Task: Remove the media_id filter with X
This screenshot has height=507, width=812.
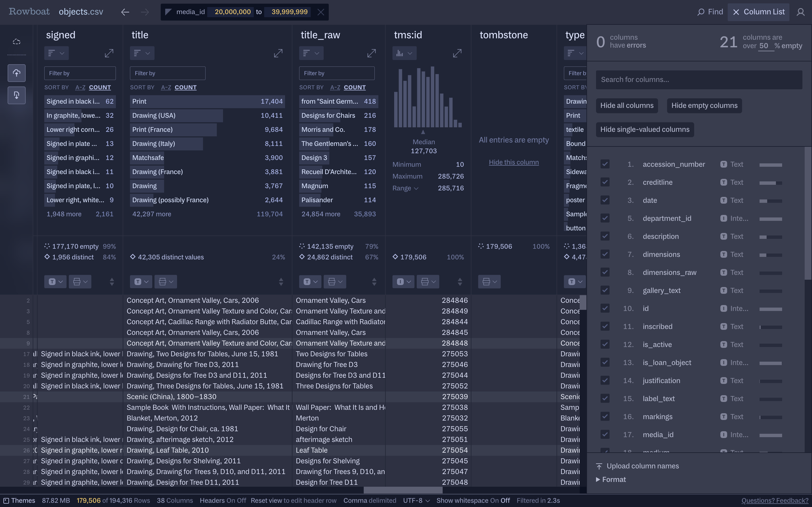Action: [321, 12]
